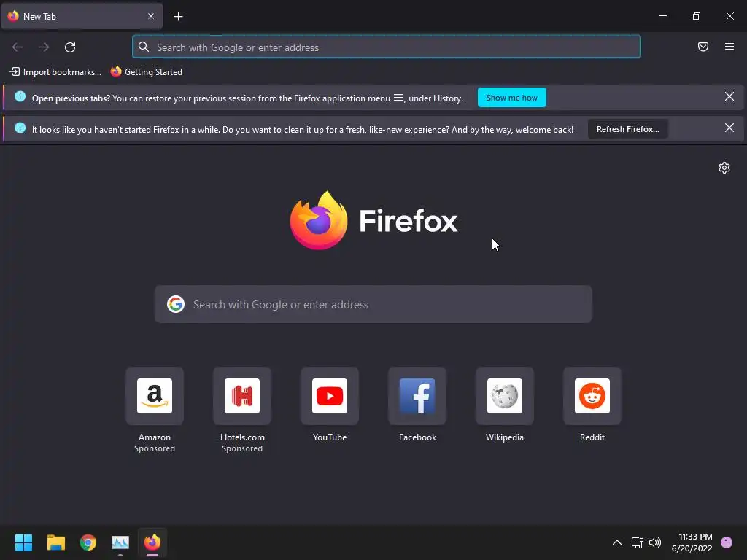
Task: Open Import bookmarks from bookmarks toolbar
Action: point(55,72)
